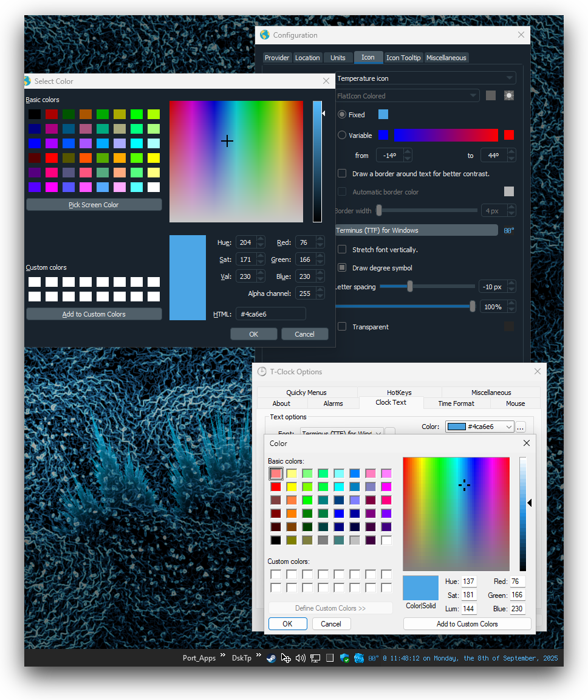Cancel the Windows Color dialog
588x700 pixels.
tap(331, 623)
